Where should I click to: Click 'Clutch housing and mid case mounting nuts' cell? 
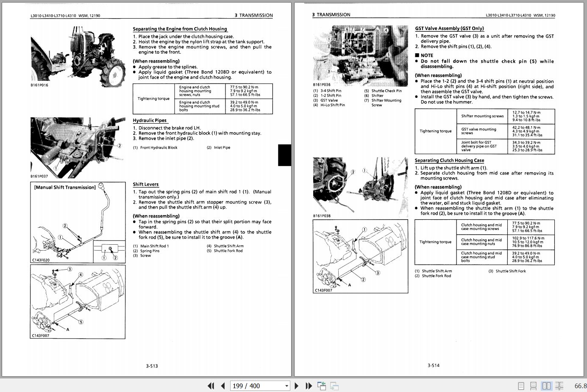[481, 242]
